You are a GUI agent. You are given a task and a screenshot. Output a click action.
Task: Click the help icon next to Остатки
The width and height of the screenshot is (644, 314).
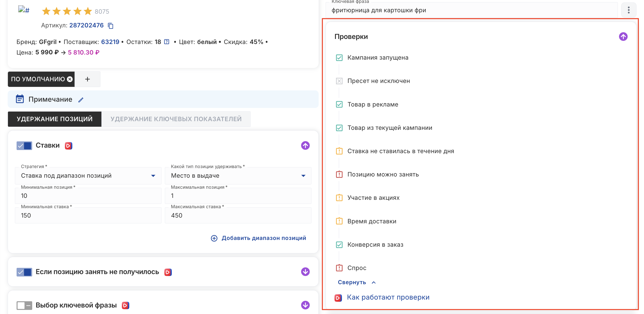click(x=167, y=42)
